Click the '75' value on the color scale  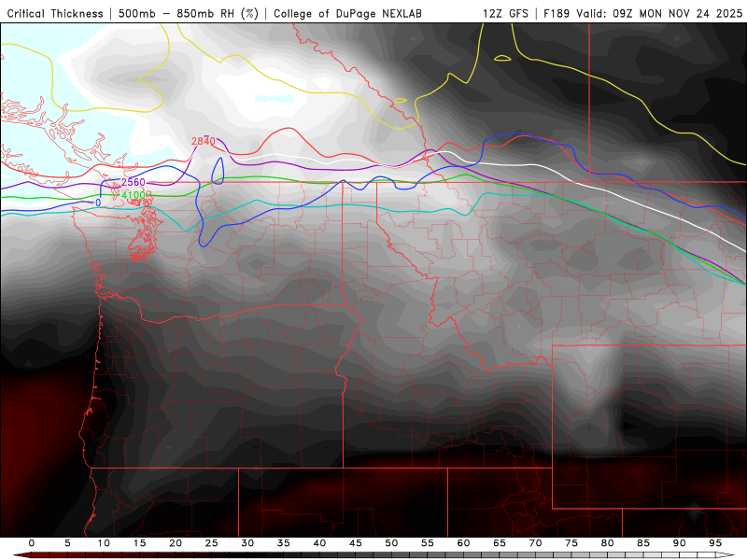click(571, 543)
